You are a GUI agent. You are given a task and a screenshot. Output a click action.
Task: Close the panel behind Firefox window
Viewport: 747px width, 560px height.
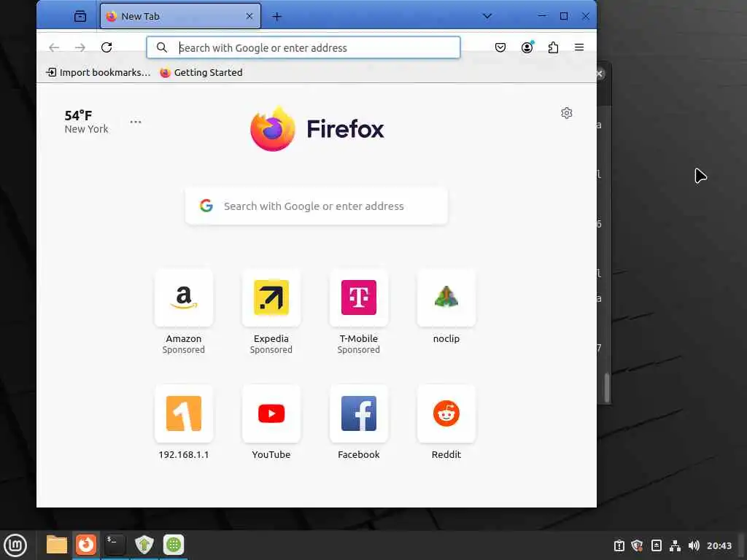(600, 74)
